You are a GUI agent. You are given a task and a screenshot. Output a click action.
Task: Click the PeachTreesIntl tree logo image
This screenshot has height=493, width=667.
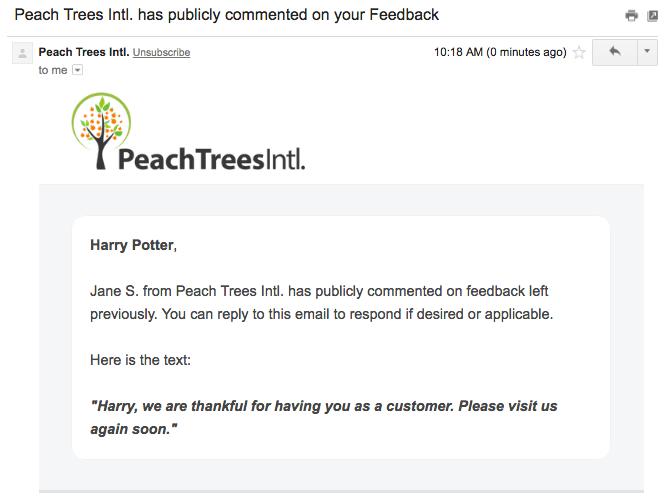(101, 131)
